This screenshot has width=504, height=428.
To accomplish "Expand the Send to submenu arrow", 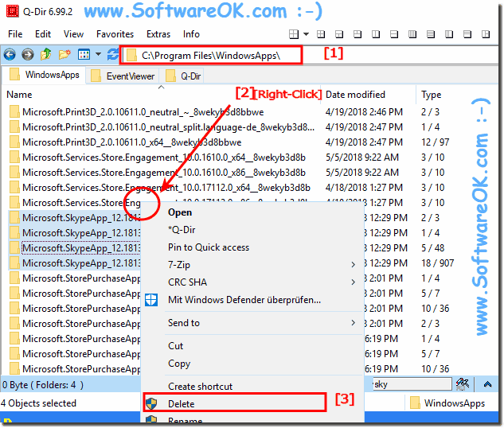I will pos(353,323).
